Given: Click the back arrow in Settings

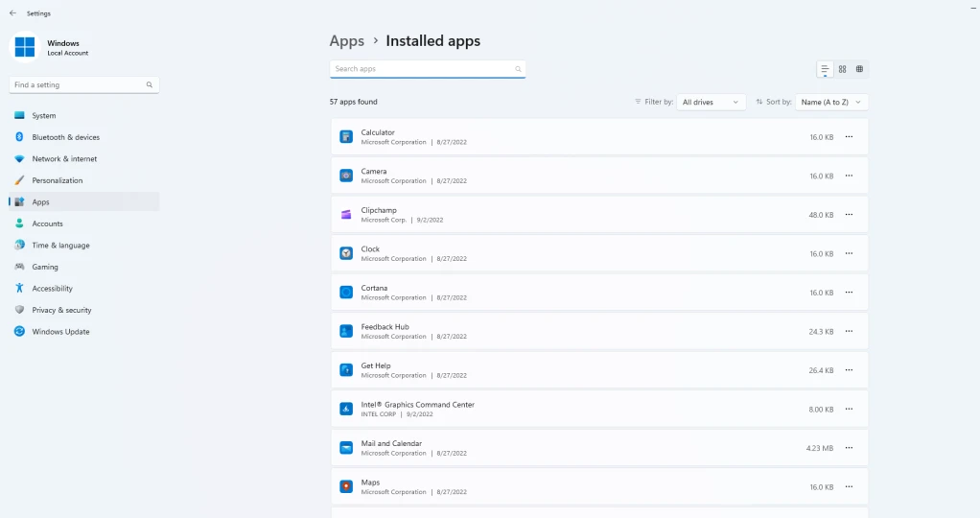Looking at the screenshot, I should coord(12,13).
